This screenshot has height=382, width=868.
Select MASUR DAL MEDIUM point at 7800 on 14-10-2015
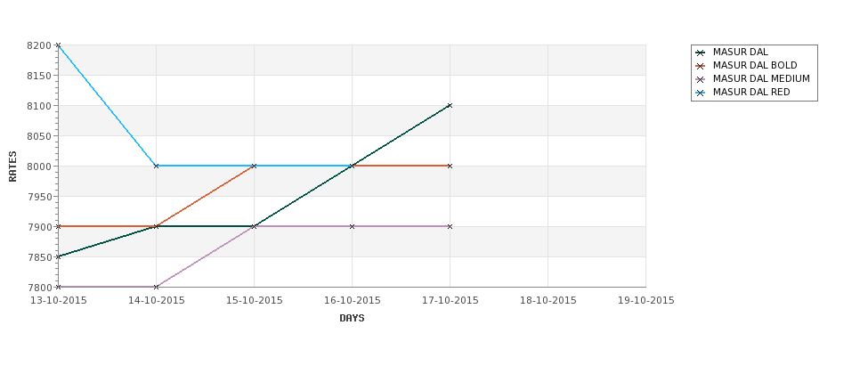(156, 287)
